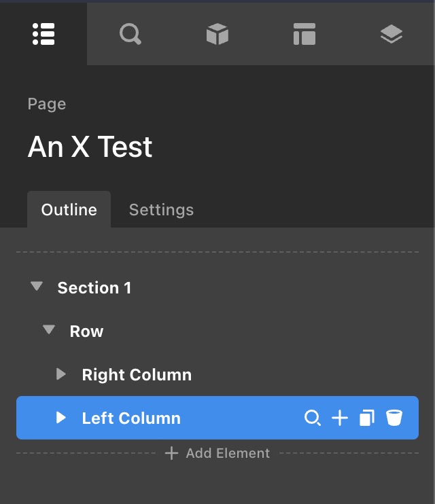435x504 pixels.
Task: Select the Row item in outline
Action: (86, 331)
